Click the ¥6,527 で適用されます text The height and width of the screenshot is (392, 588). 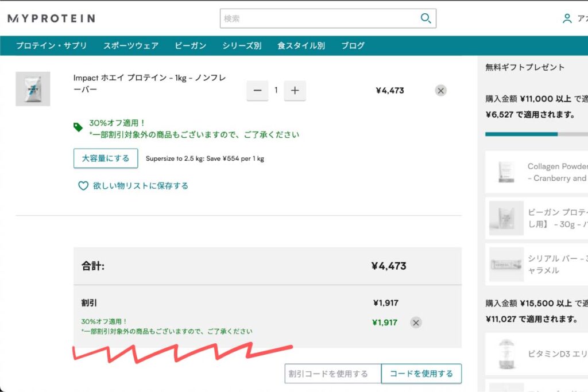[x=530, y=115]
